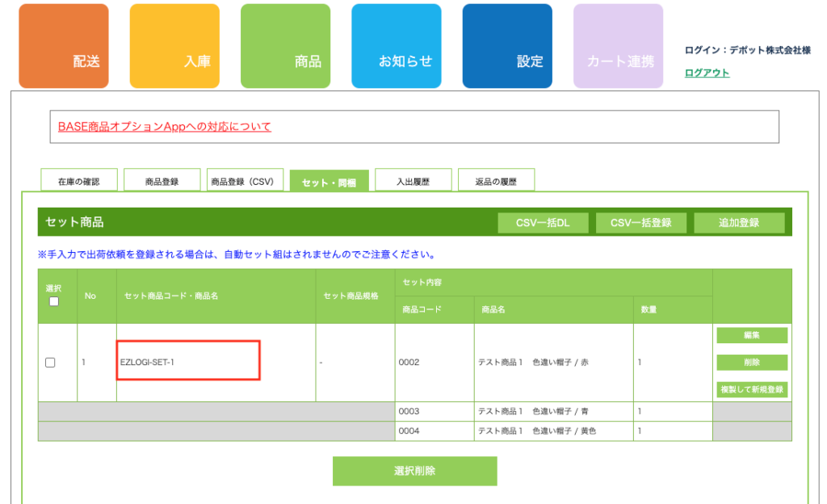Check the row 1 selection checkbox

tap(50, 363)
